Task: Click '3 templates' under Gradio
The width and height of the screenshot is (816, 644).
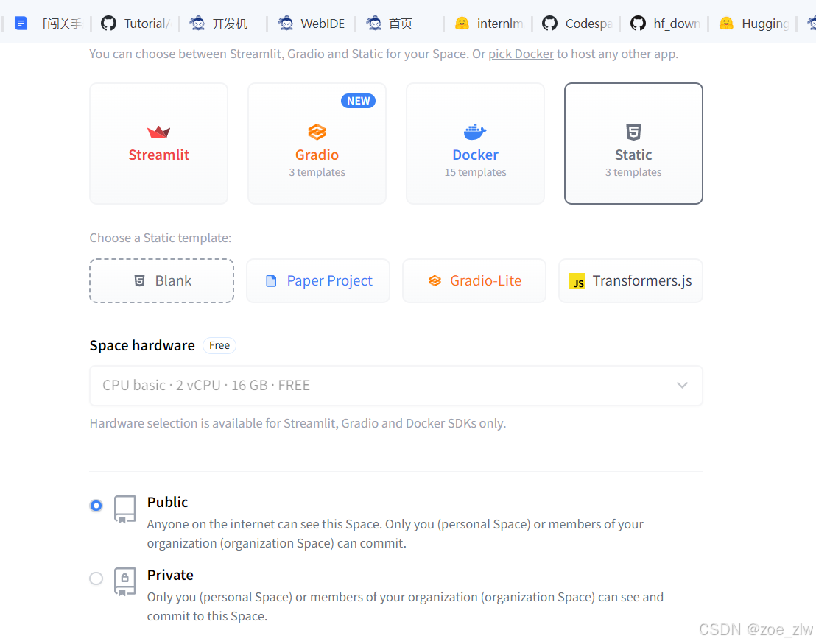Action: coord(317,172)
